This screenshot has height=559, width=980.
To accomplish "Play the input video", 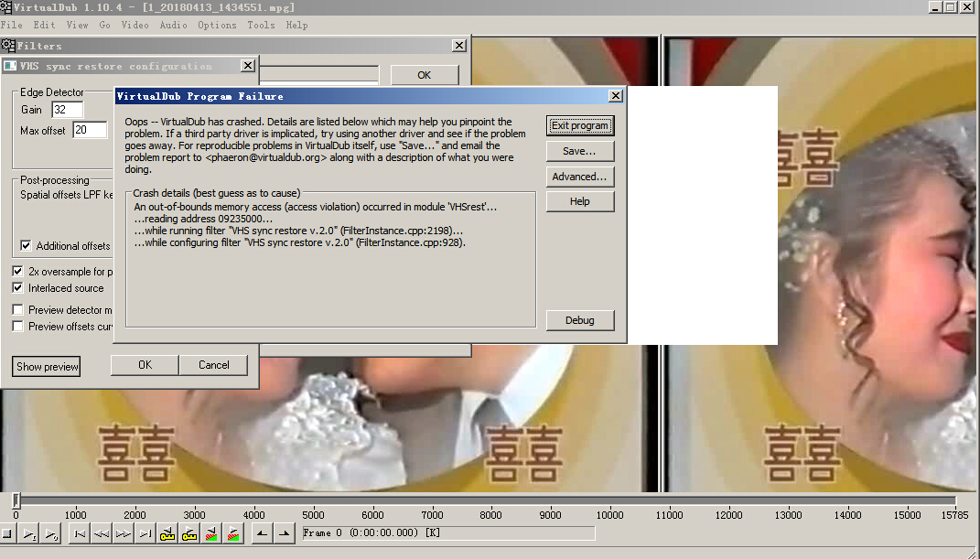I will [x=28, y=534].
